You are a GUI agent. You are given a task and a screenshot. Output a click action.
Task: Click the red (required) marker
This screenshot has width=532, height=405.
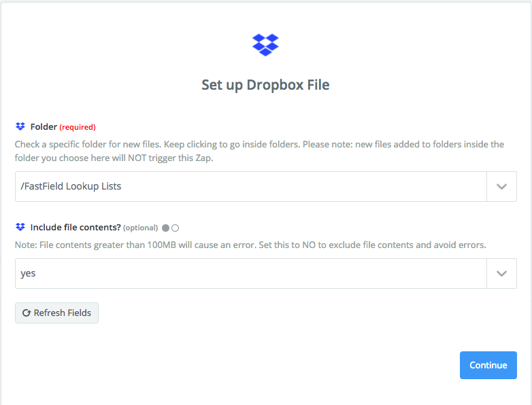(x=78, y=127)
